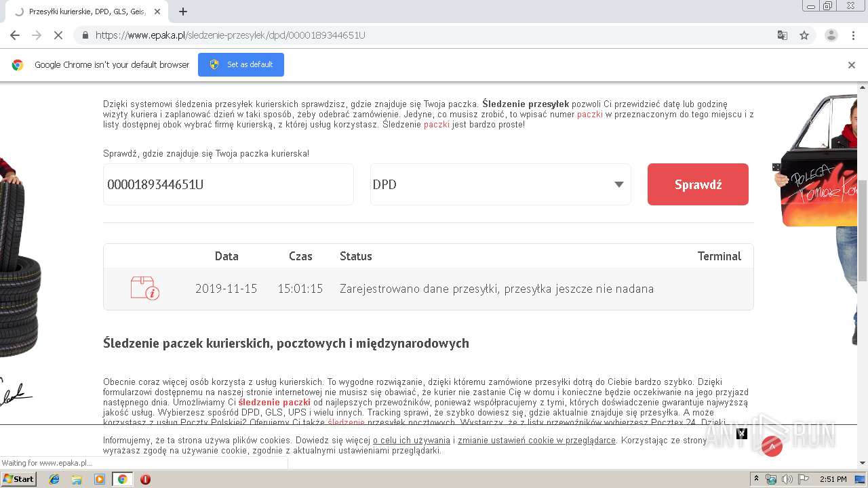
Task: Click Chrome icon in the taskbar
Action: coord(122,479)
